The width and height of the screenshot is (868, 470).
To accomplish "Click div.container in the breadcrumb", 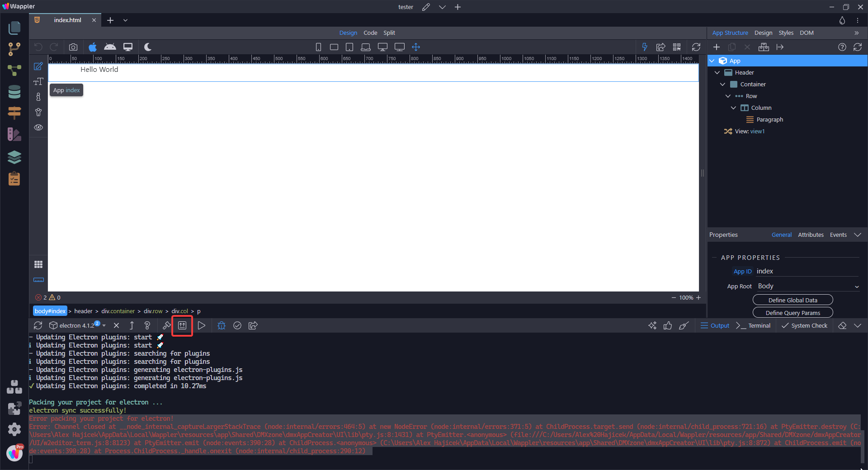I will (x=118, y=311).
